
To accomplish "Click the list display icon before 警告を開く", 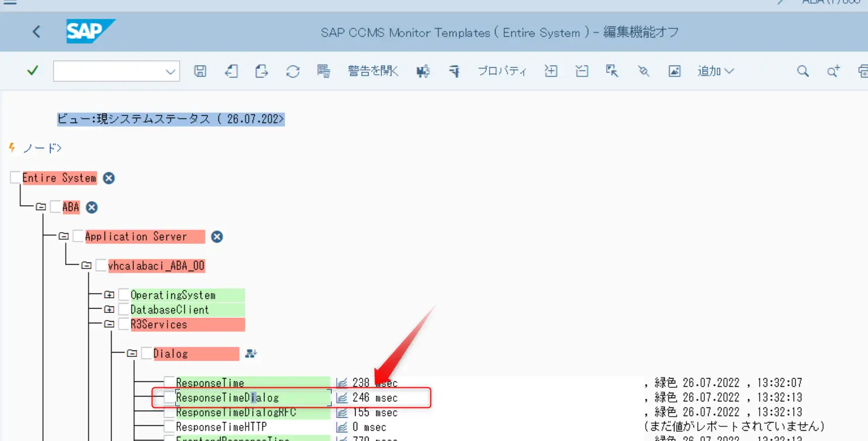I will [324, 71].
